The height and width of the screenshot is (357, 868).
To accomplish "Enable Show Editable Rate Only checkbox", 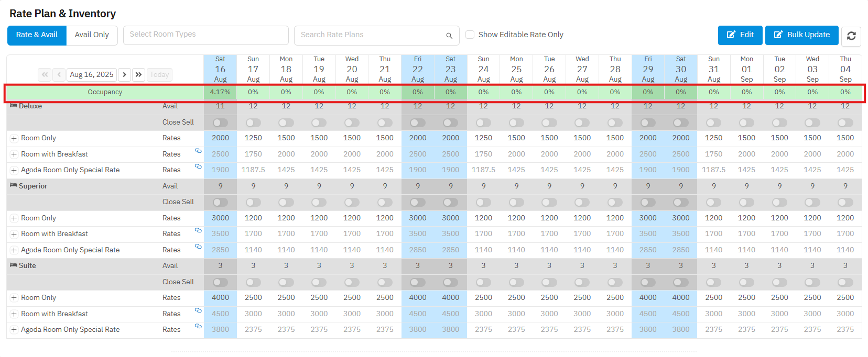I will point(470,35).
